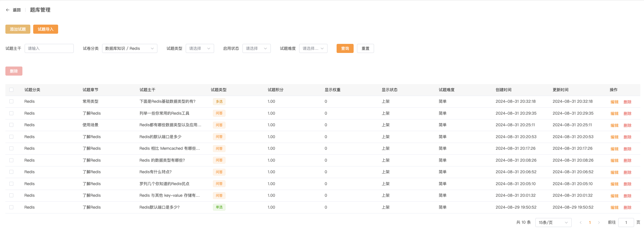Click the 试题导入 button
Screen dimensions: 644x231
coord(46,29)
